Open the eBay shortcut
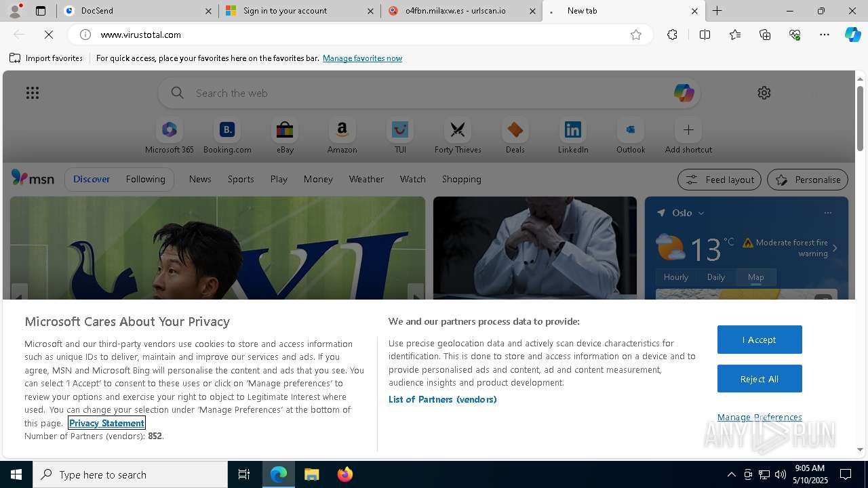 pyautogui.click(x=285, y=136)
